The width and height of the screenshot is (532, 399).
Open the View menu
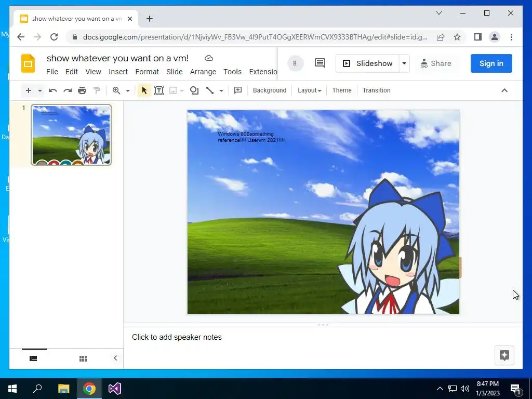click(94, 72)
